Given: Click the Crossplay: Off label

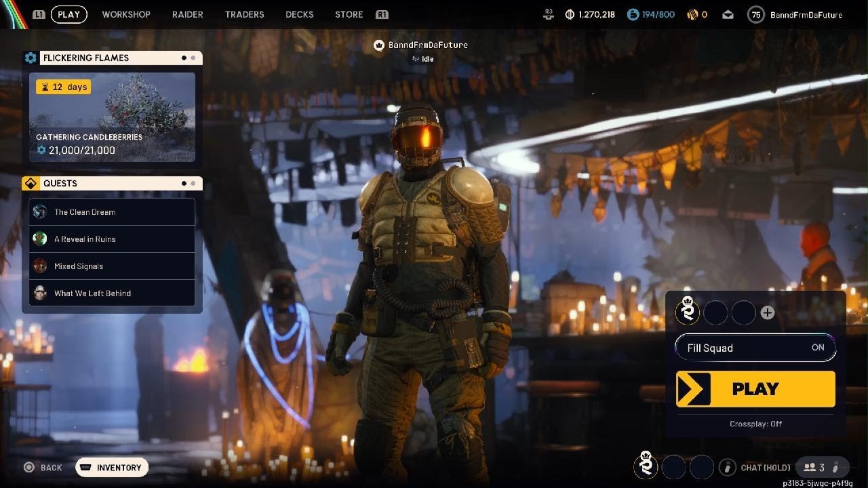Looking at the screenshot, I should [755, 424].
